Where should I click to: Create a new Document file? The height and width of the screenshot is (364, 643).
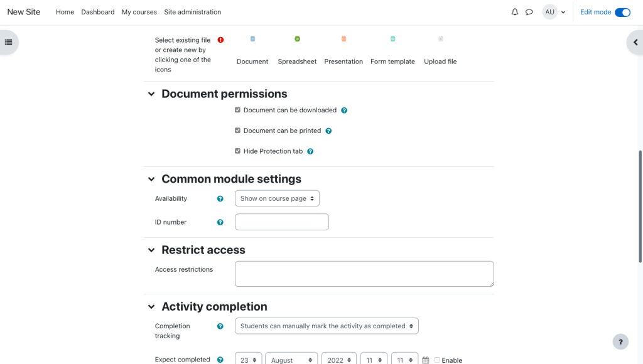click(252, 38)
